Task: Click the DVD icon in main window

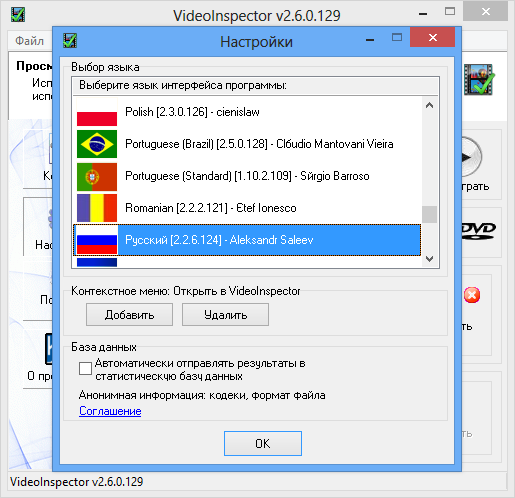Action: point(479,231)
